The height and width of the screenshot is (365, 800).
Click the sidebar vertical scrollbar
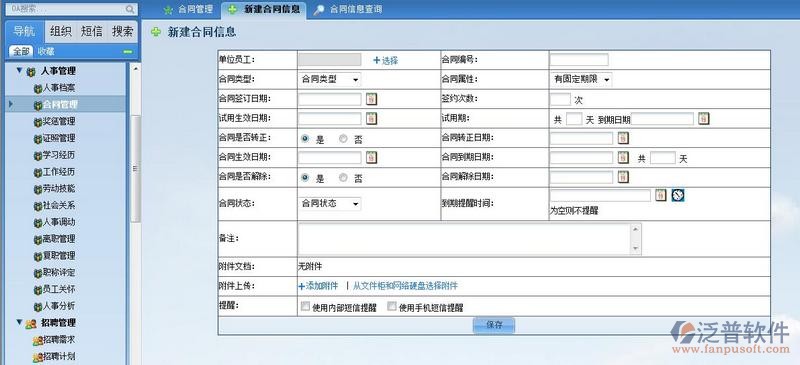tap(135, 168)
